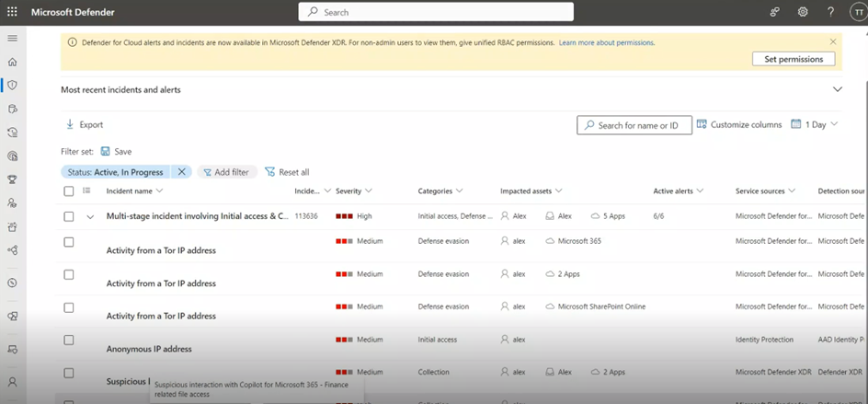Screen dimensions: 868x404
Task: Open the Categories column dropdown
Action: tap(440, 191)
